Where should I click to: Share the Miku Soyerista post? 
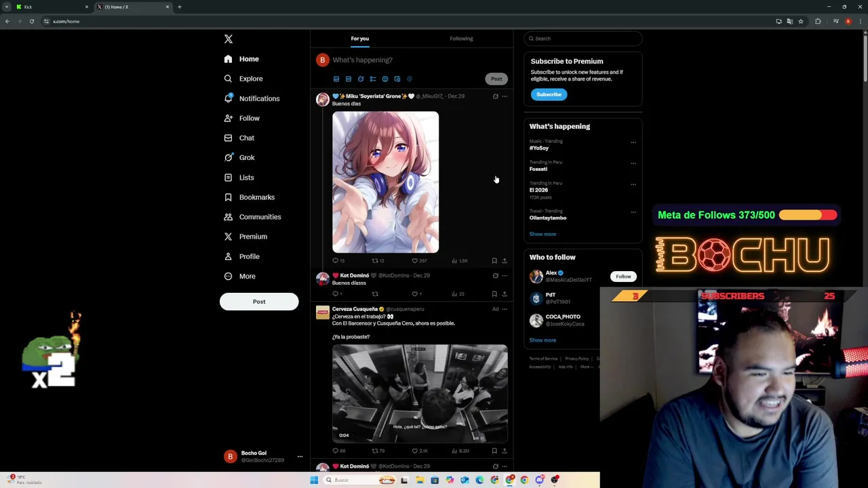[505, 260]
